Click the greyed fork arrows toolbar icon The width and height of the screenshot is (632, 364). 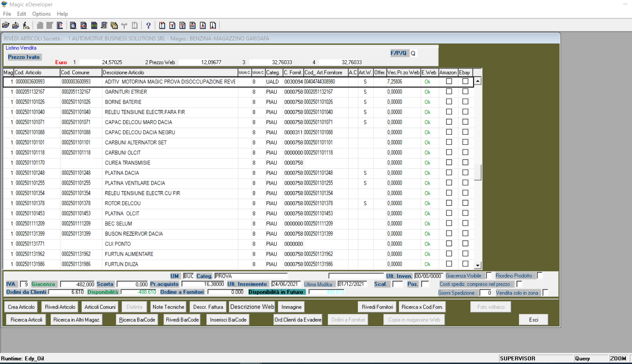point(124,25)
